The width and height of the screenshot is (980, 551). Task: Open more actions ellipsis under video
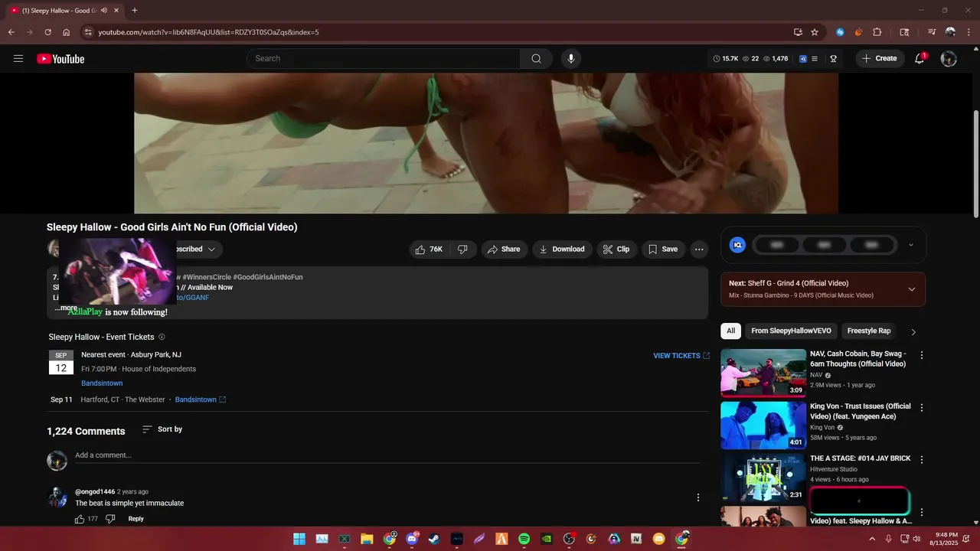click(x=698, y=249)
